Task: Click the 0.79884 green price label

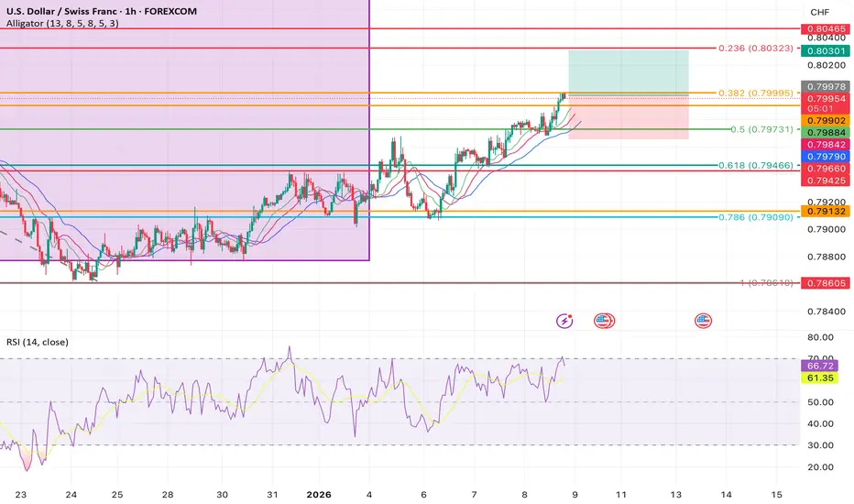Action: (x=826, y=132)
